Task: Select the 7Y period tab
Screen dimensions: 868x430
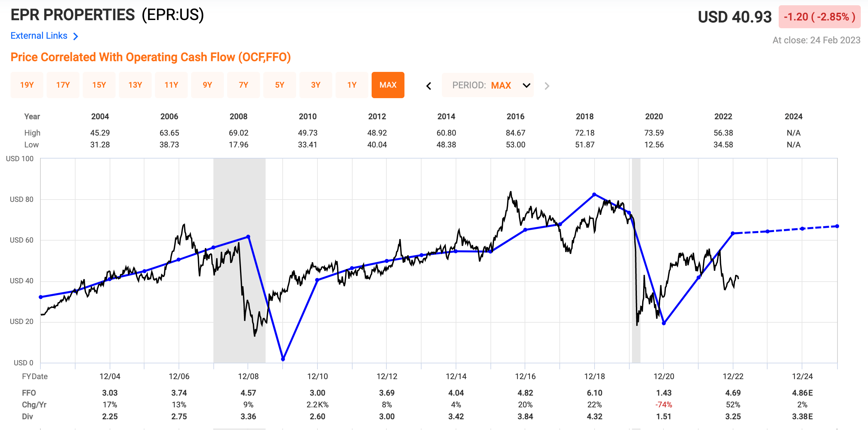Action: tap(243, 85)
